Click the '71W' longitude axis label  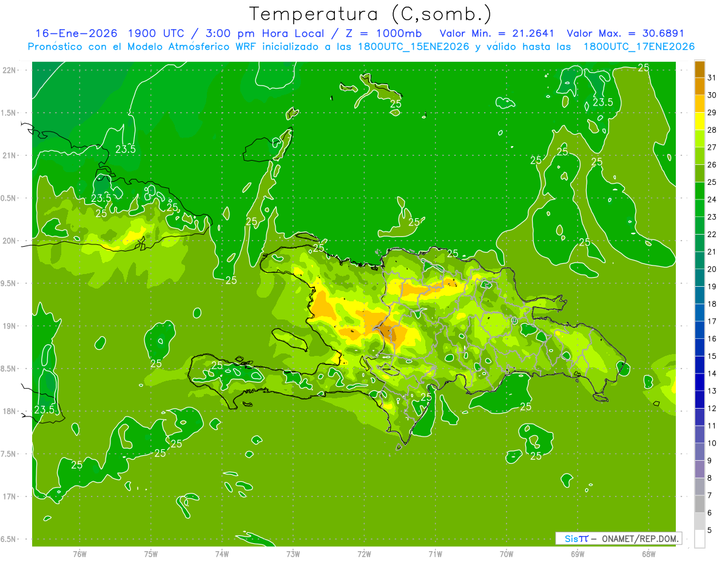pos(435,554)
